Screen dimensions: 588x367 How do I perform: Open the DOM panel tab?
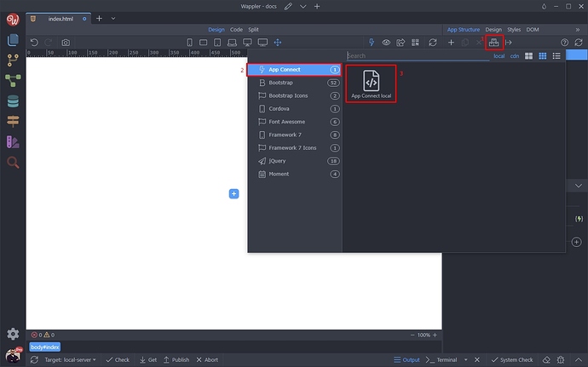pyautogui.click(x=533, y=30)
